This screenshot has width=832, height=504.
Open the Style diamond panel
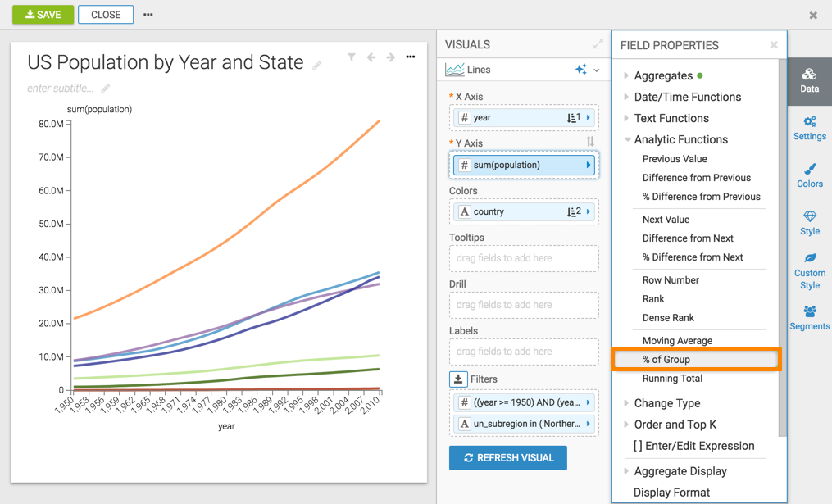[809, 222]
